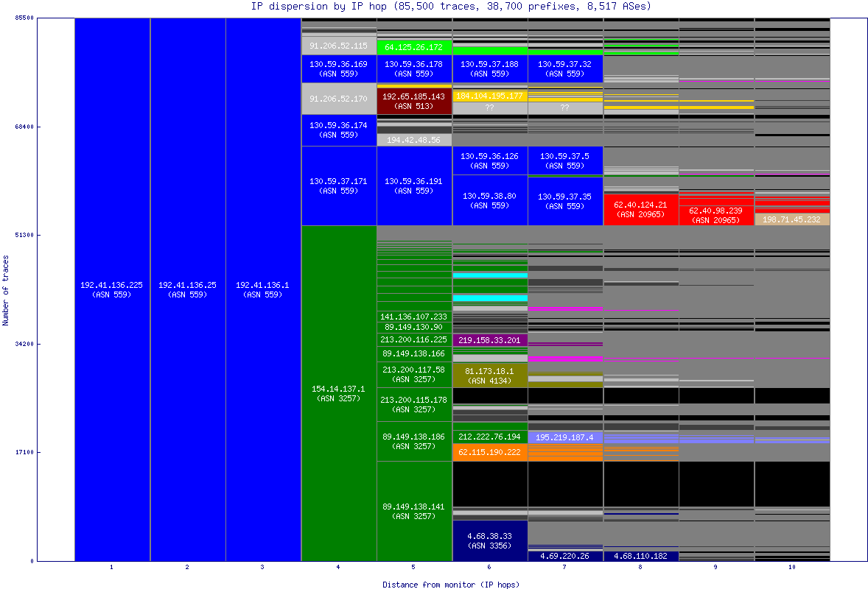Select the 130.59.37.171 (ASN 559) blue block

coord(337,186)
